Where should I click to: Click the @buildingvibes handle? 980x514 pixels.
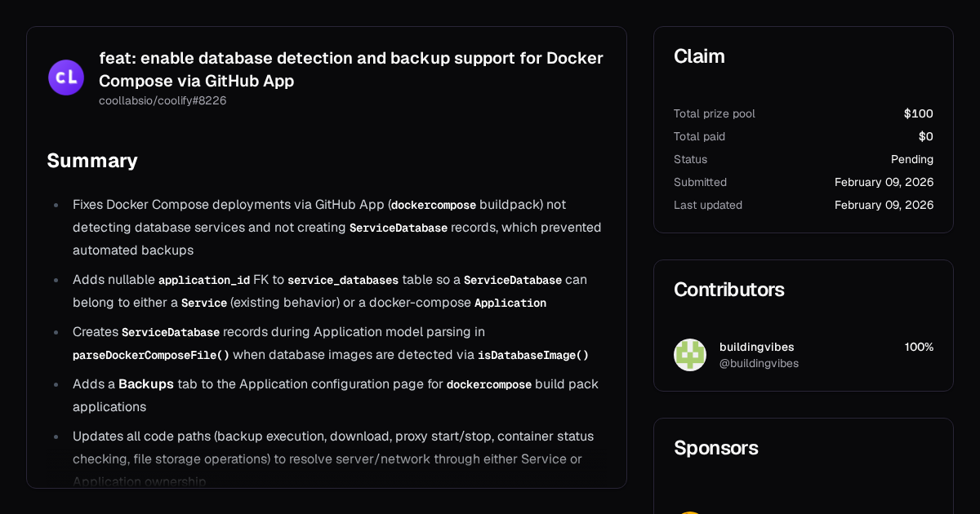[759, 363]
